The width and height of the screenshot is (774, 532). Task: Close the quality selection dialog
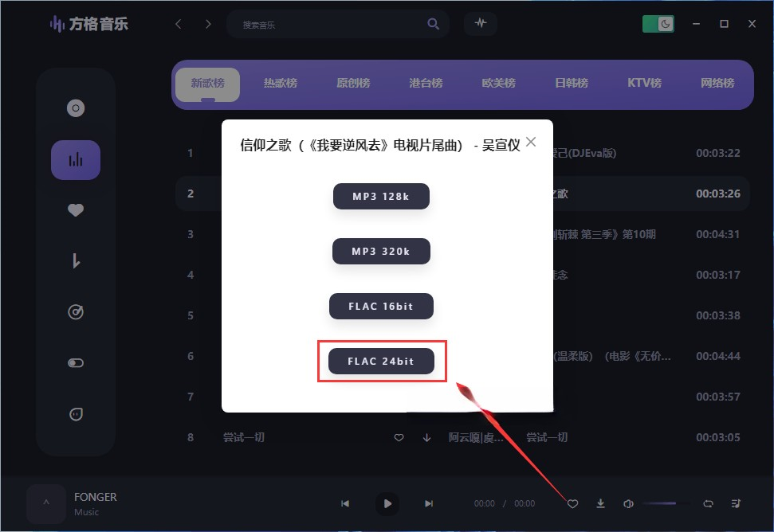tap(531, 143)
